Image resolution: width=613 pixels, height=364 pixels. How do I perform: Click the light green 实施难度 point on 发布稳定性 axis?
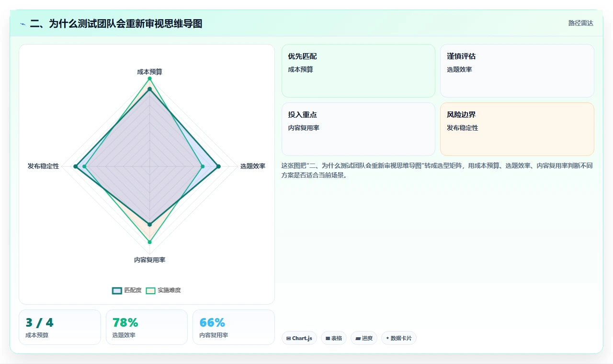coord(85,166)
